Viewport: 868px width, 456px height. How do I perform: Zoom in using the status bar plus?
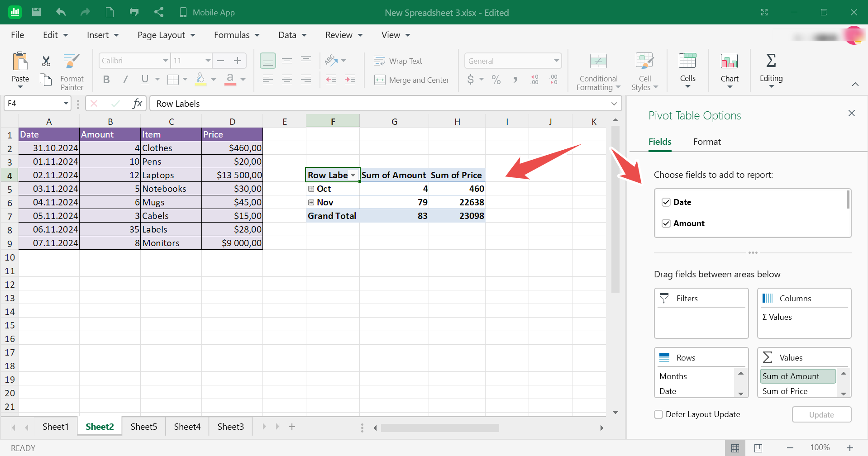click(849, 448)
